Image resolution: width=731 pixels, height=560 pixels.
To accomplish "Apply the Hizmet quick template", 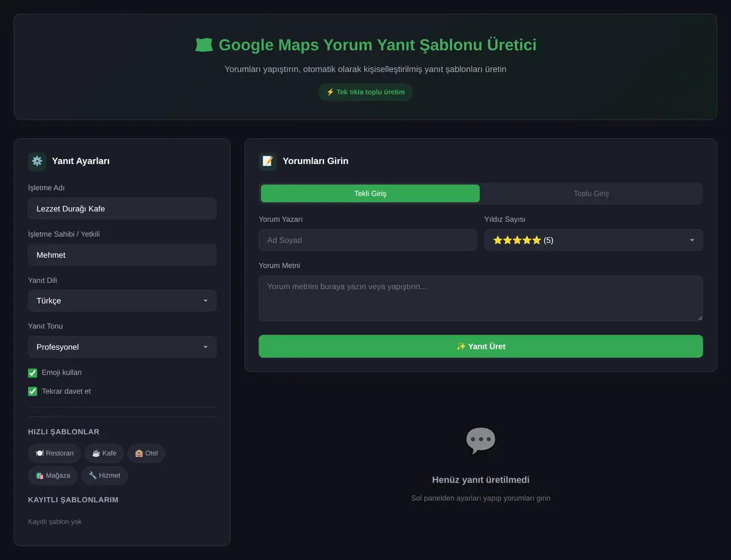I will (105, 475).
